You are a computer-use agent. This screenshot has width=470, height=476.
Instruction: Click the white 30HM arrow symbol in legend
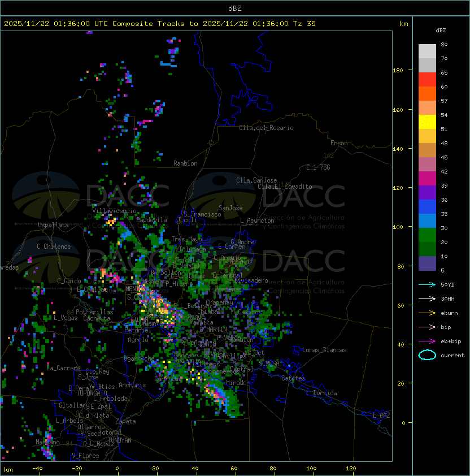(427, 298)
